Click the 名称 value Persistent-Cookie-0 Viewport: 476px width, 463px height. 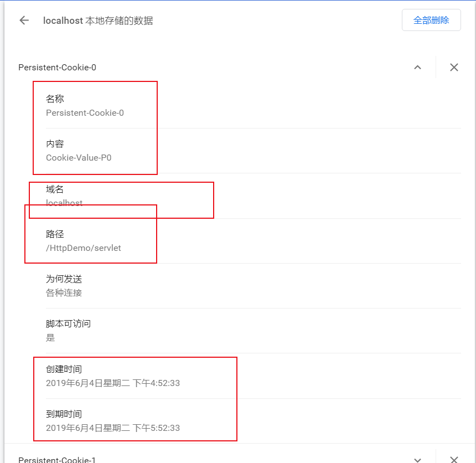[85, 112]
